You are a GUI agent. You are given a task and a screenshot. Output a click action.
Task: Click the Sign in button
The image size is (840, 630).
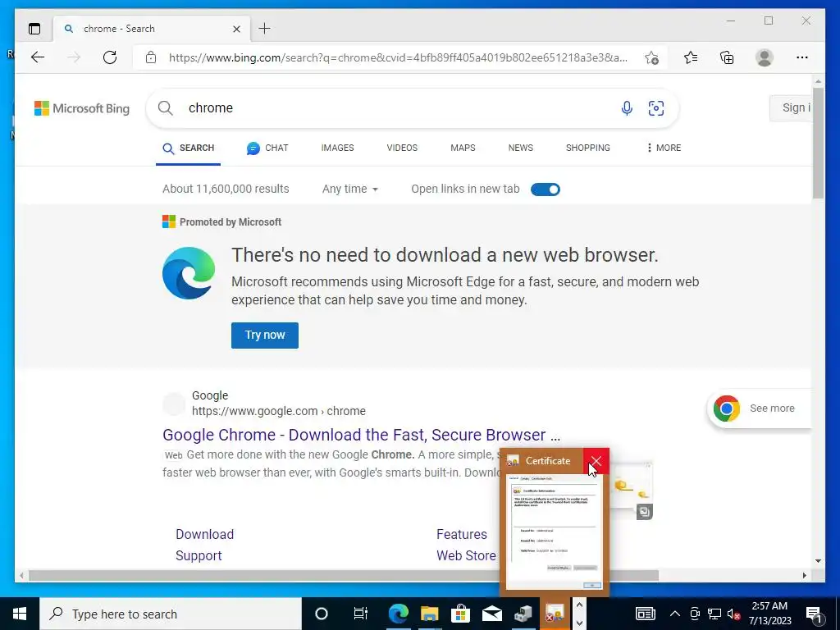coord(791,107)
